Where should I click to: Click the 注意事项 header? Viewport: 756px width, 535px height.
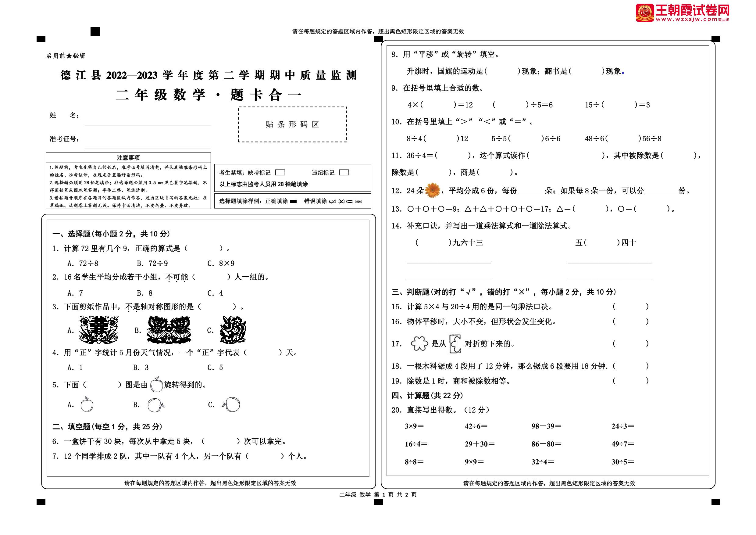coord(128,157)
